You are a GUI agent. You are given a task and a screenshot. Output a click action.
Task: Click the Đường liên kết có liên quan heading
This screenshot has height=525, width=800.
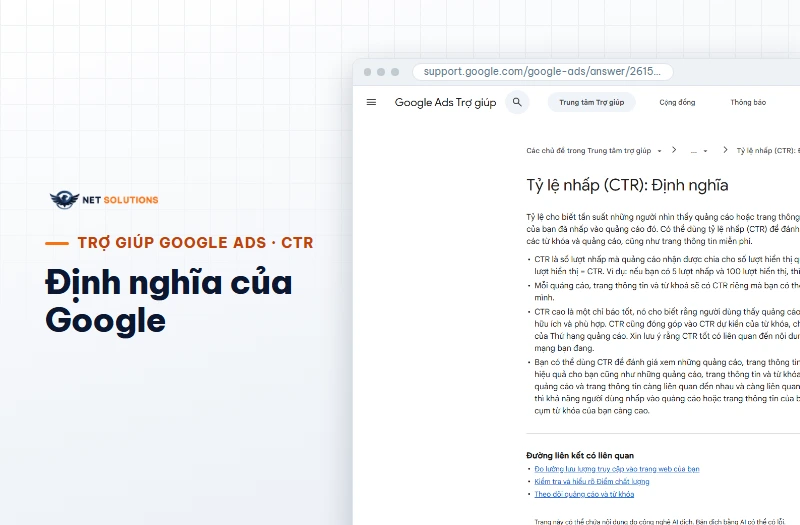tap(580, 456)
